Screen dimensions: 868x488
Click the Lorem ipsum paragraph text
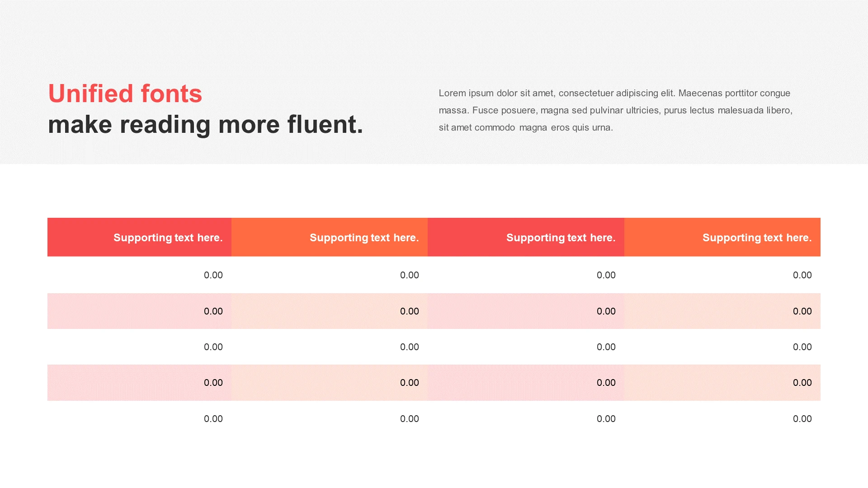[615, 110]
